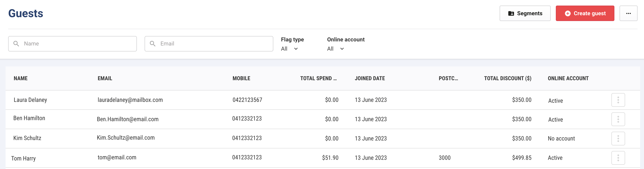This screenshot has height=169, width=644.
Task: Open row actions menu for Kim Schultz
Action: click(618, 139)
